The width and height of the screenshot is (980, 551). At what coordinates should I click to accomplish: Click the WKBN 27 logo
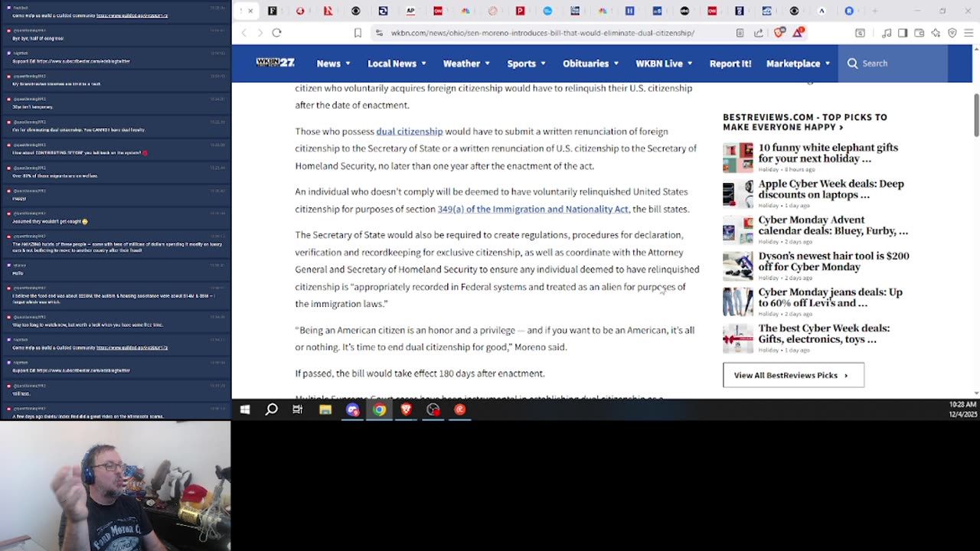coord(275,63)
